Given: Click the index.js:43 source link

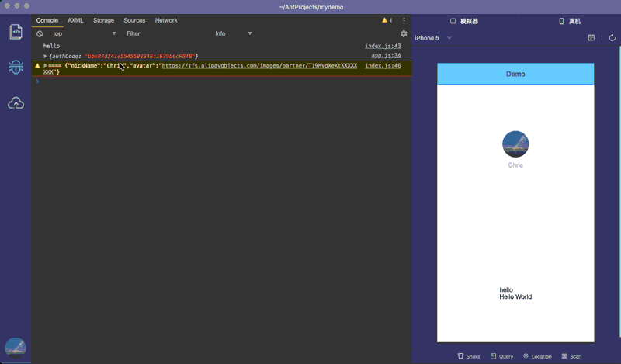Looking at the screenshot, I should (x=383, y=46).
